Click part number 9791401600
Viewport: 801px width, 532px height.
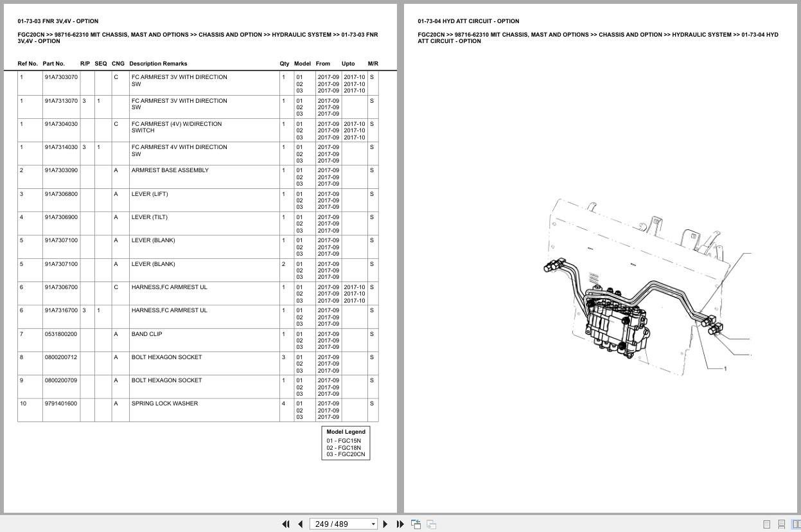pos(61,403)
